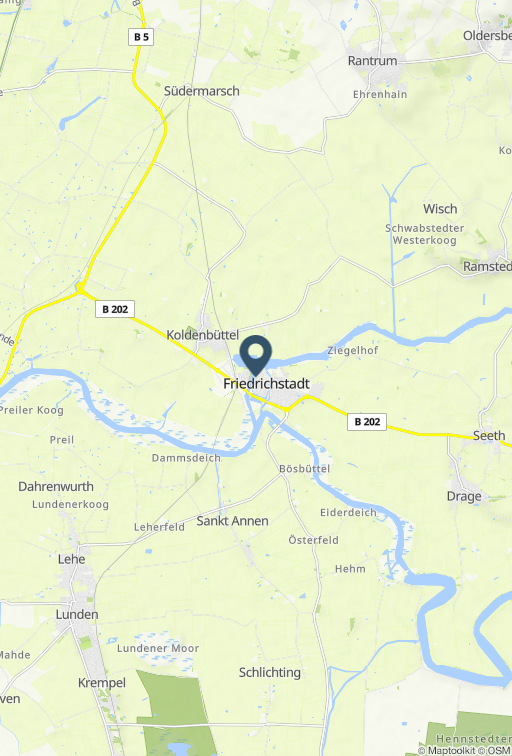Select the Lunden town label
This screenshot has height=756, width=512.
(77, 614)
